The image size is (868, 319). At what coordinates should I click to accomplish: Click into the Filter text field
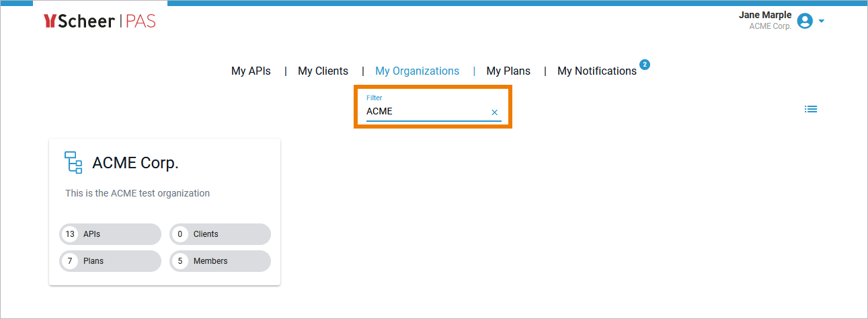tap(424, 112)
